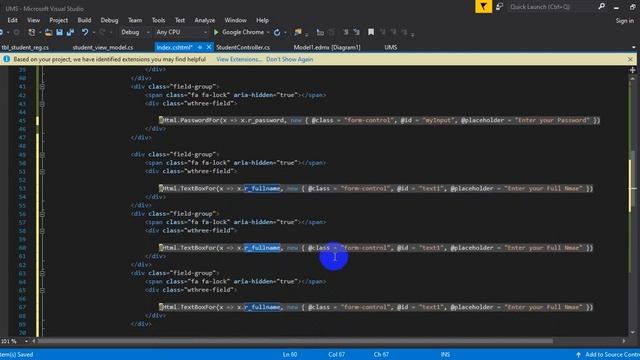Go to the next bookmark icon
640x360 pixels.
pyautogui.click(x=393, y=32)
